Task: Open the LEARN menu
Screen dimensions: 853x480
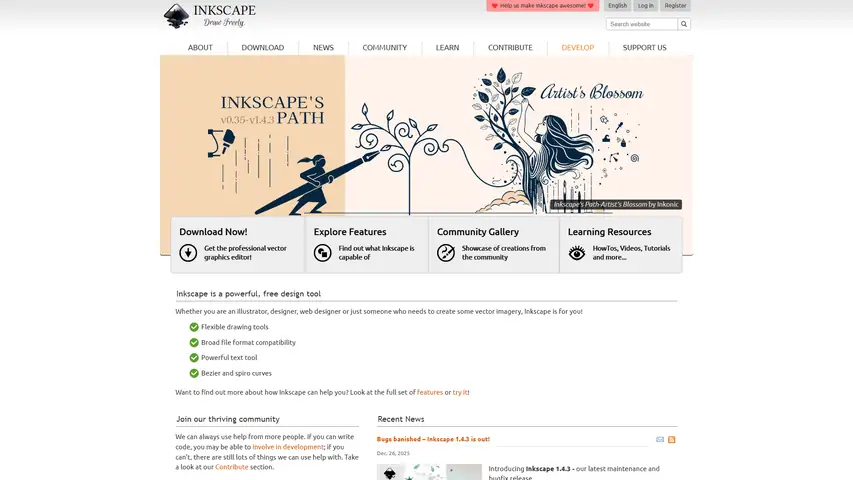Action: point(447,47)
